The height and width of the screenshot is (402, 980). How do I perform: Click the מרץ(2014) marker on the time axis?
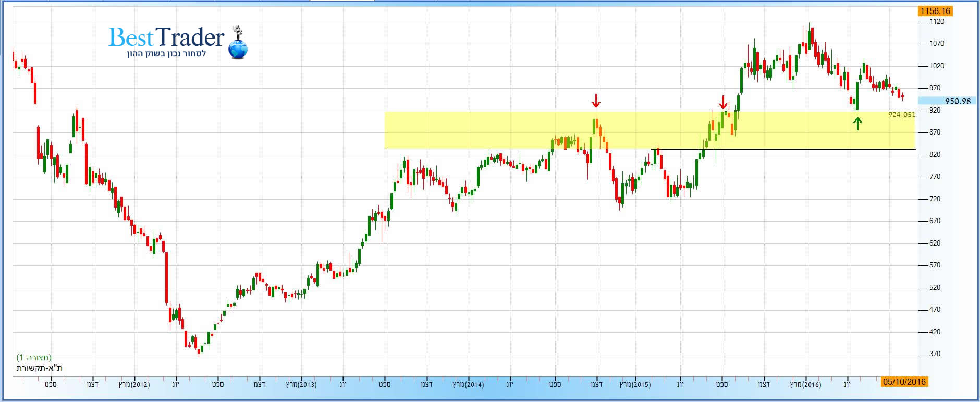tap(469, 385)
